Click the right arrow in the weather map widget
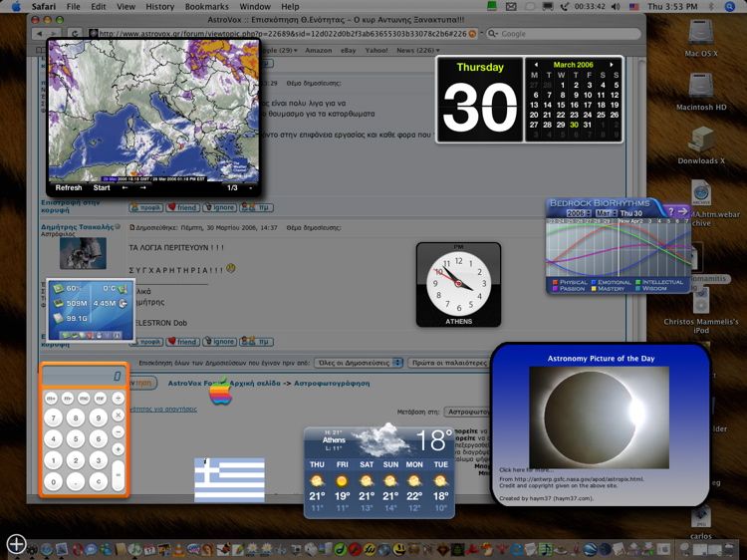This screenshot has width=747, height=560. 142,187
